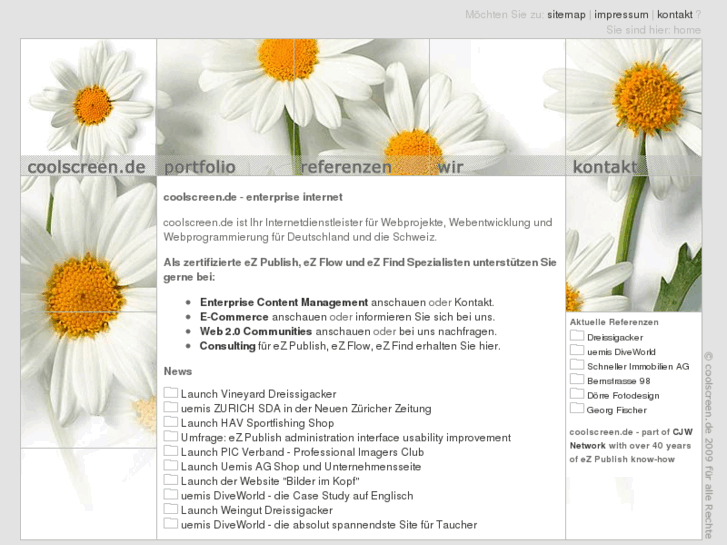This screenshot has height=545, width=727.
Task: Open the kontakt navigation tab
Action: coord(604,167)
